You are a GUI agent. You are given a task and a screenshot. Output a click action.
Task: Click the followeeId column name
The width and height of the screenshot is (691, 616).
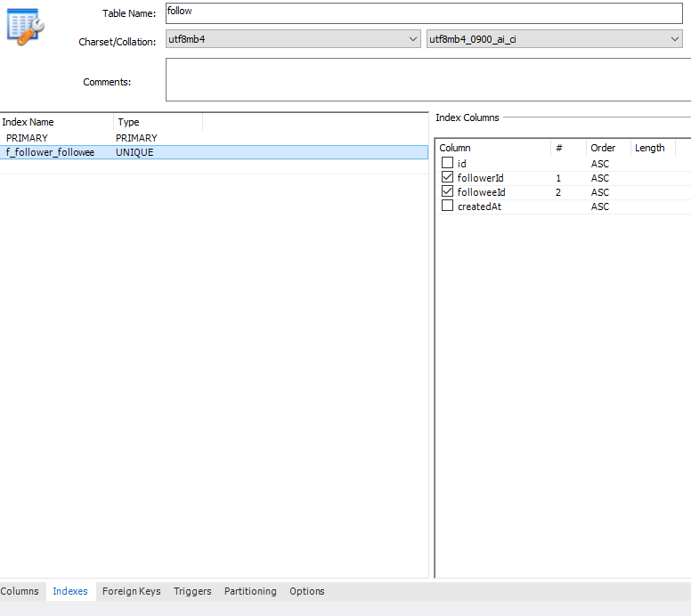pyautogui.click(x=481, y=192)
